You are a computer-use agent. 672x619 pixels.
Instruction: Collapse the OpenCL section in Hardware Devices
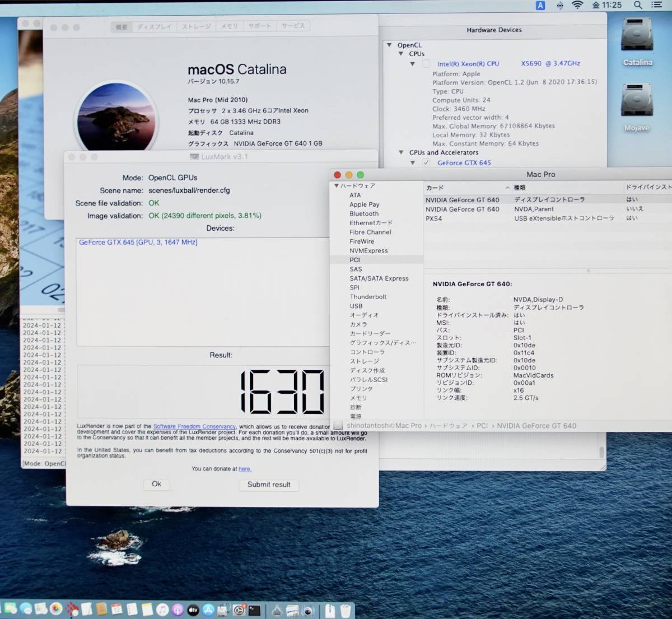click(390, 45)
